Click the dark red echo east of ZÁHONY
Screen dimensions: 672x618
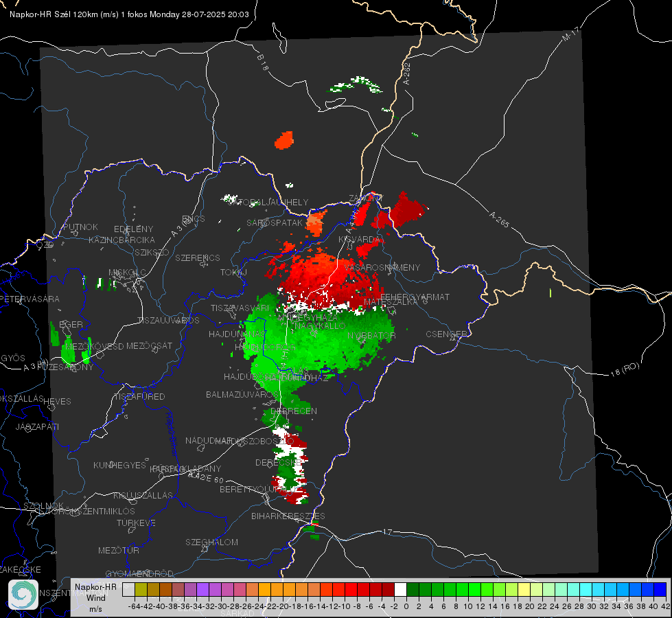(x=406, y=209)
